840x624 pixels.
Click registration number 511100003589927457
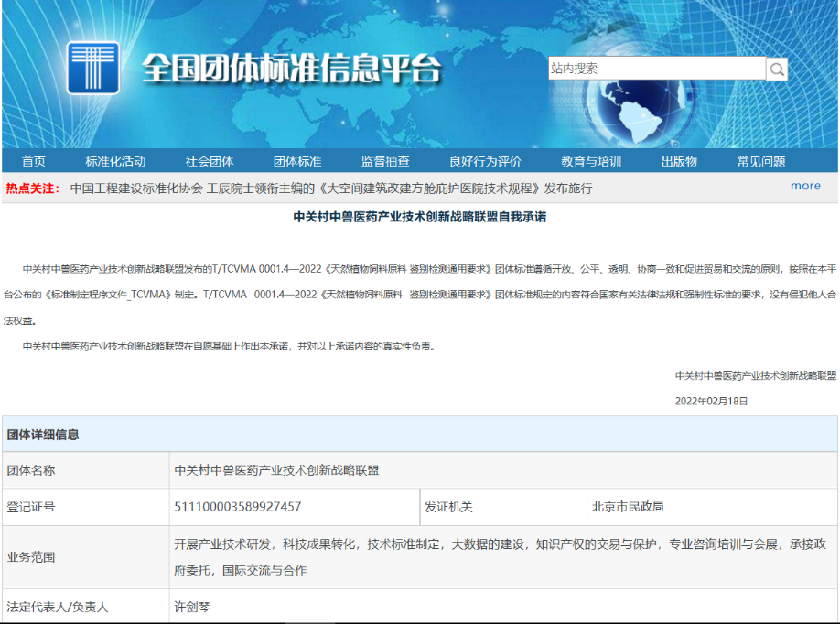tap(237, 507)
